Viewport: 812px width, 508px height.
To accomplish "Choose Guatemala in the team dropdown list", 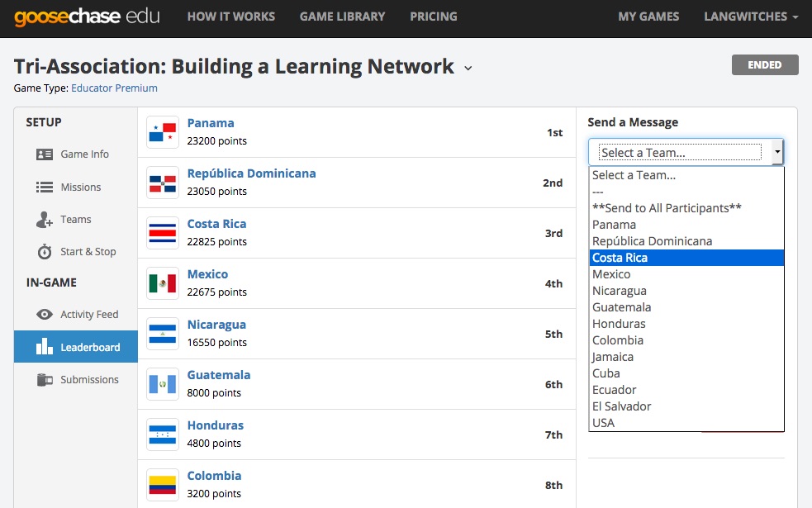I will point(686,307).
